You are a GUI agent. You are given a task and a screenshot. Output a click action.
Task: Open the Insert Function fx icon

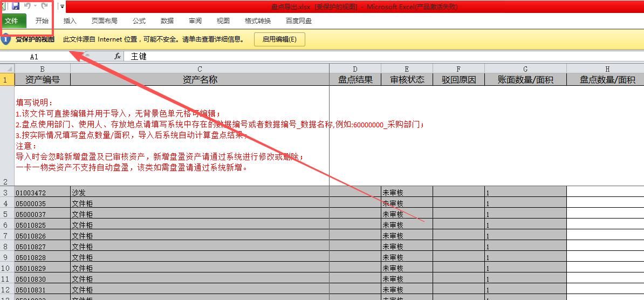click(x=117, y=56)
